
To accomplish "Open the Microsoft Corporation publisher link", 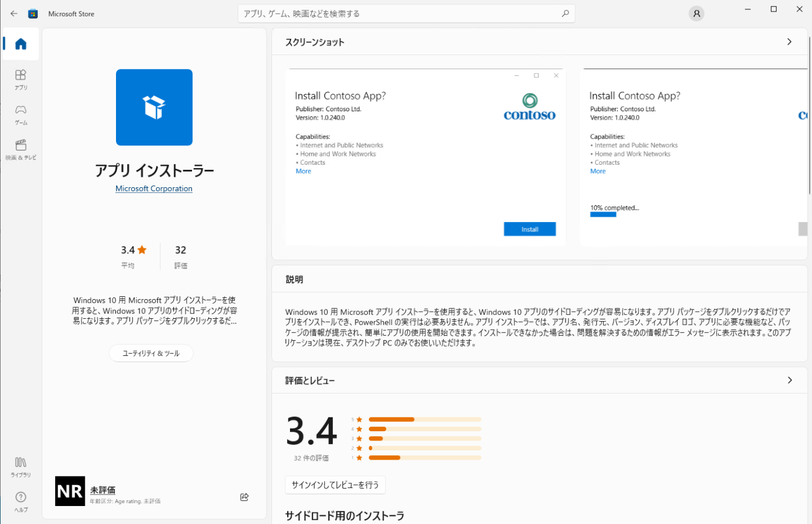I will pyautogui.click(x=154, y=188).
